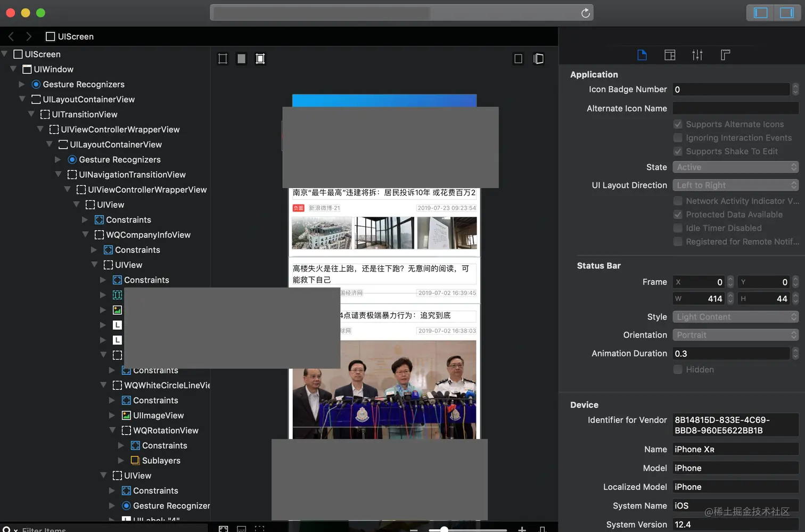Screen dimensions: 805x532
Task: Toggle Registered for Remote Notifications checkbox
Action: pos(678,242)
